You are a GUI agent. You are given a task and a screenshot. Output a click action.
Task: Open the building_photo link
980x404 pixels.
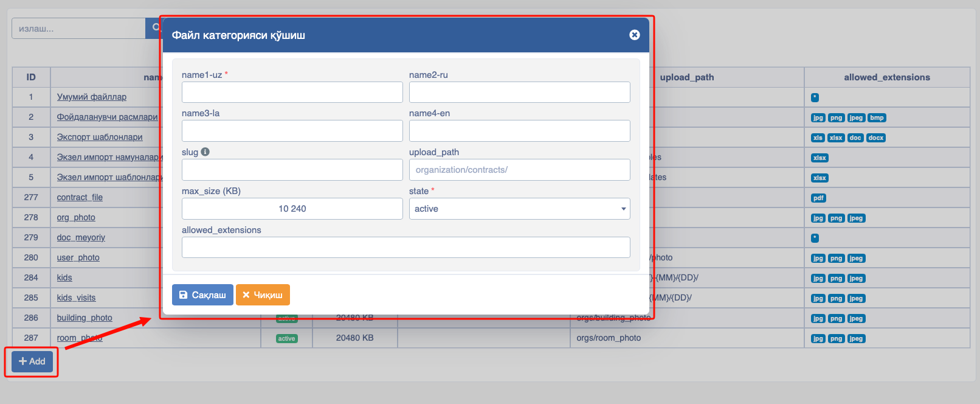point(85,318)
